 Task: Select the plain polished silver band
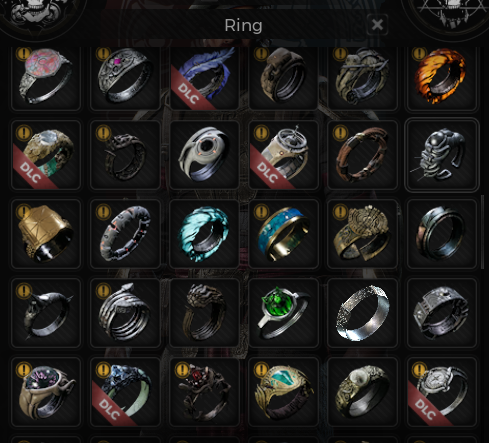362,313
